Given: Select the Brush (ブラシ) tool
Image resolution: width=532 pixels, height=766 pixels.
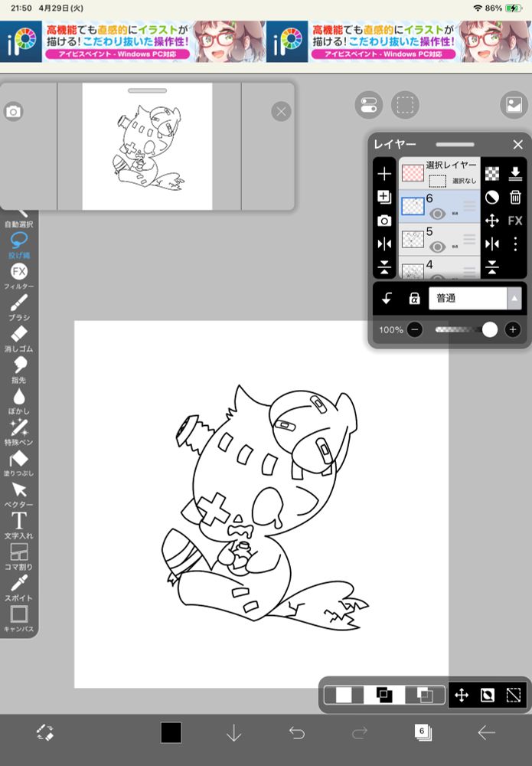Looking at the screenshot, I should point(18,307).
